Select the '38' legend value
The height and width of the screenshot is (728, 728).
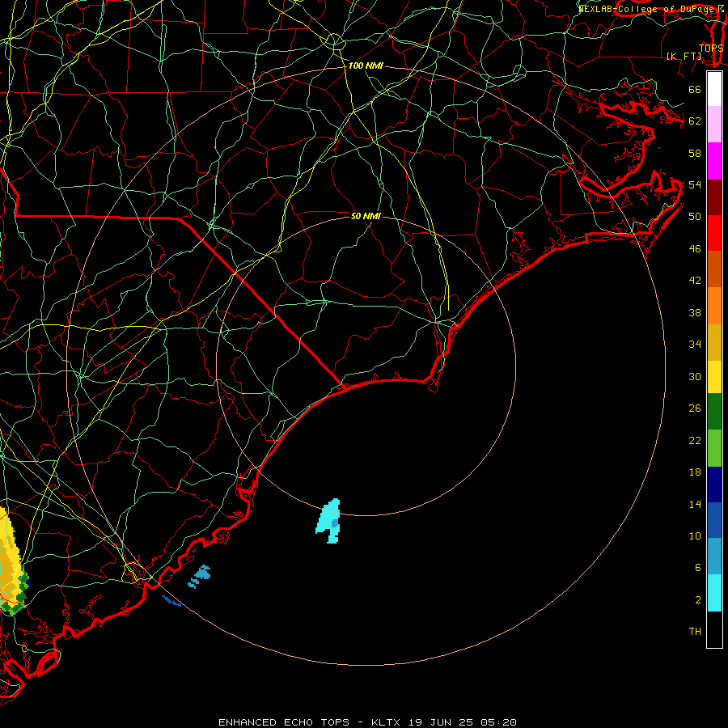tap(695, 312)
